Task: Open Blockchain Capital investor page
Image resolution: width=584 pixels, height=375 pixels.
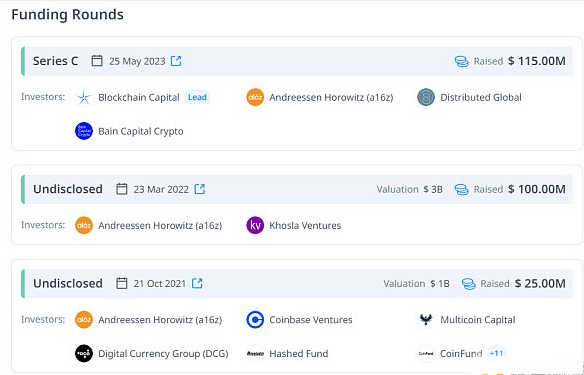Action: tap(139, 98)
